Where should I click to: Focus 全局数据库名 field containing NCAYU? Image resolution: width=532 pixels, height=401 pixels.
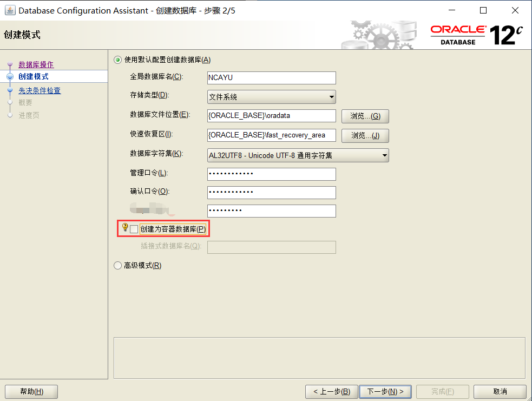[272, 78]
